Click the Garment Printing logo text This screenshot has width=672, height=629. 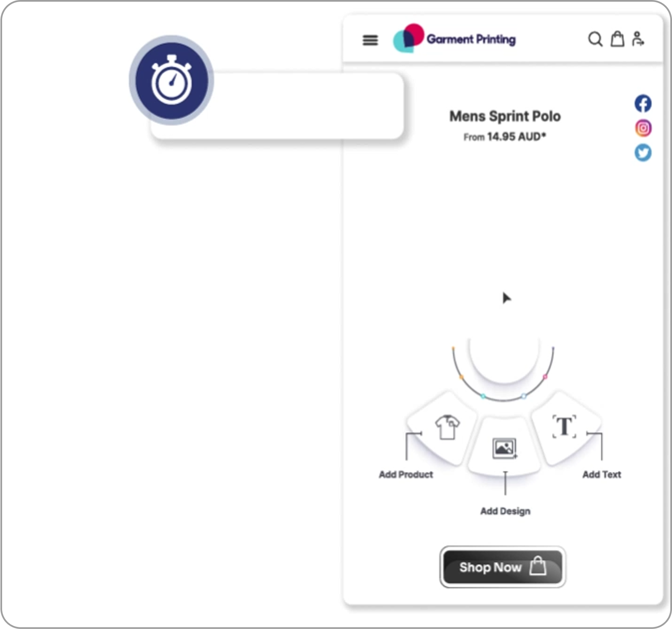coord(471,39)
